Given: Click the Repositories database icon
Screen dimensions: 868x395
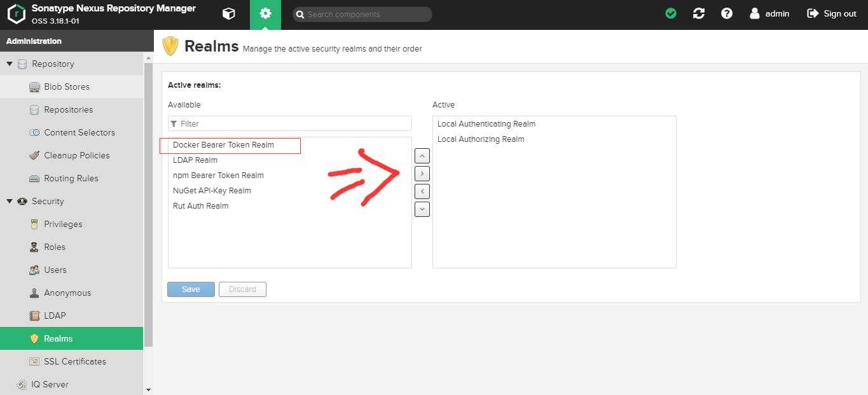Looking at the screenshot, I should (34, 109).
